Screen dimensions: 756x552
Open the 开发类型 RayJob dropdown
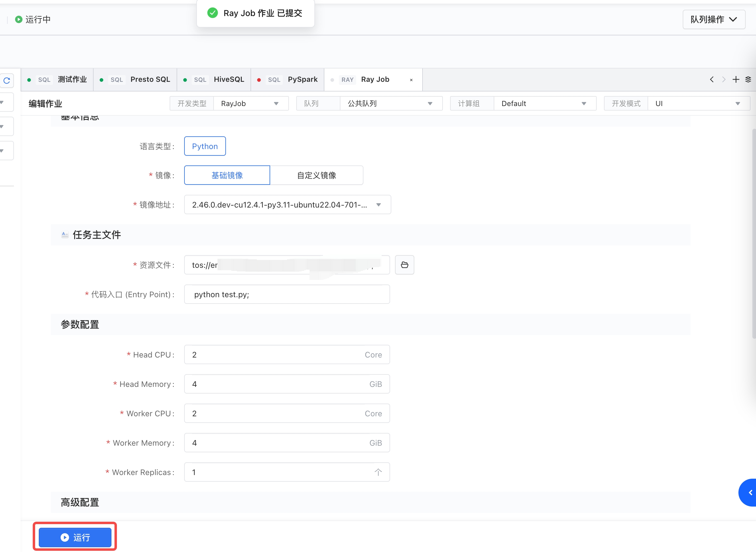point(250,104)
